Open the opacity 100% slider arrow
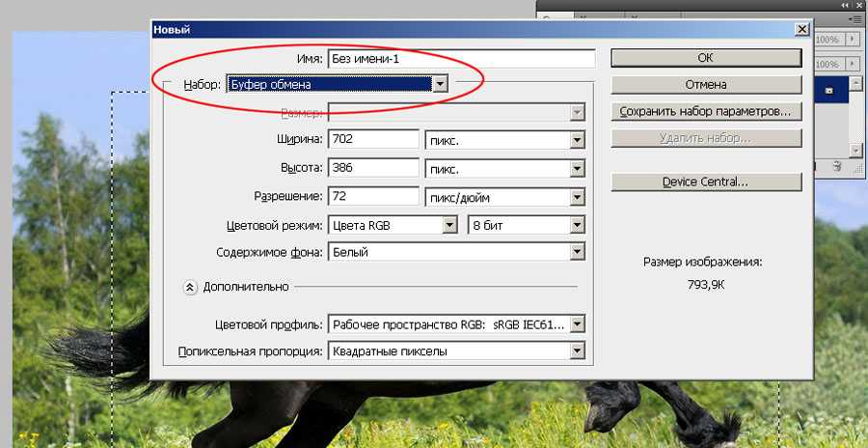 tap(855, 41)
